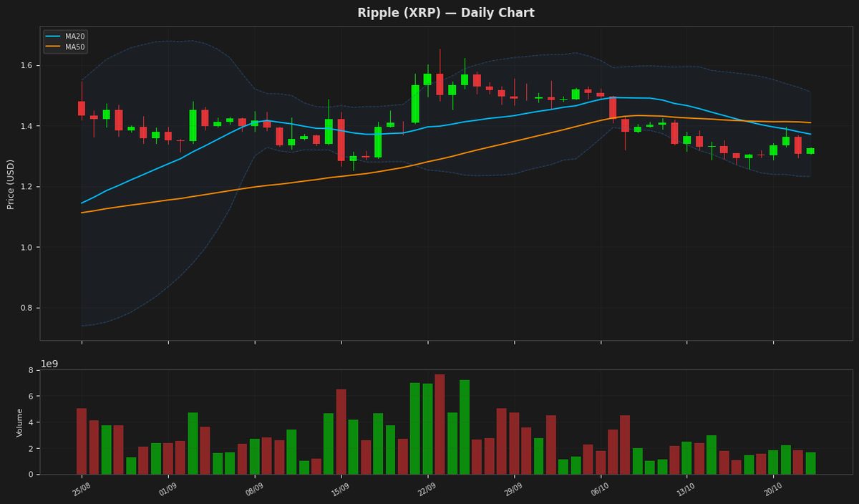Click the orange MA50 legend line swatch
Viewport: 859px width, 504px height.
pyautogui.click(x=54, y=47)
